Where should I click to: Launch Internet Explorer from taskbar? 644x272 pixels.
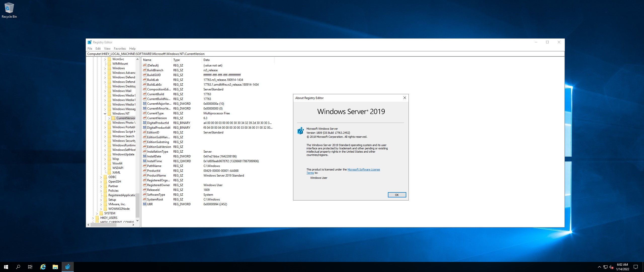click(x=43, y=267)
